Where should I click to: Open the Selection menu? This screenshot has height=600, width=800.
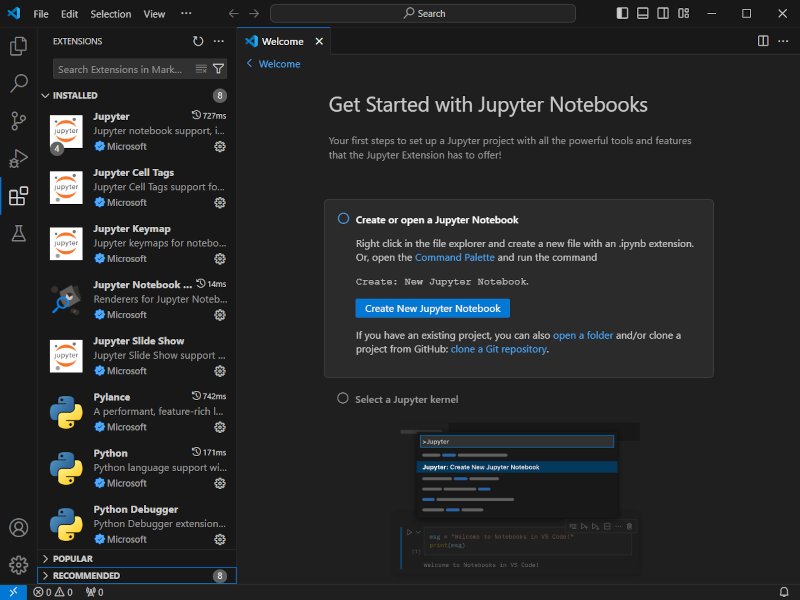pos(111,14)
